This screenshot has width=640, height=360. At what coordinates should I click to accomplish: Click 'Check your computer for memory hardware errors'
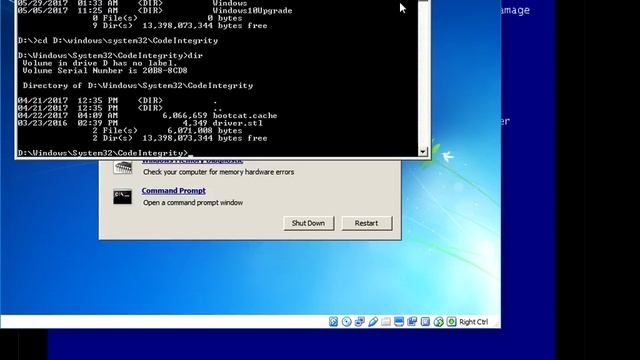pyautogui.click(x=218, y=172)
